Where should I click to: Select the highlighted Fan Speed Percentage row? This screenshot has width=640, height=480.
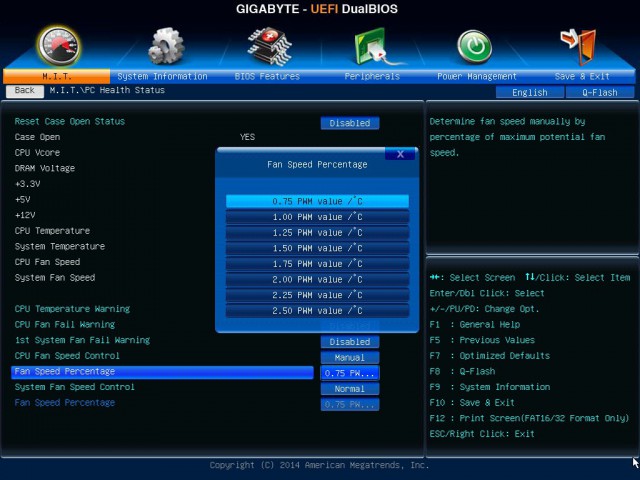(x=162, y=372)
